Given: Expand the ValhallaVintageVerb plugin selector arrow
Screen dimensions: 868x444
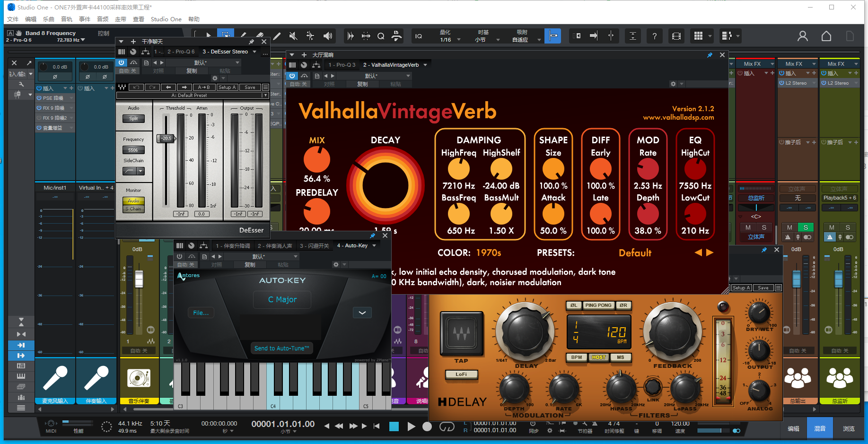Looking at the screenshot, I should [x=425, y=65].
